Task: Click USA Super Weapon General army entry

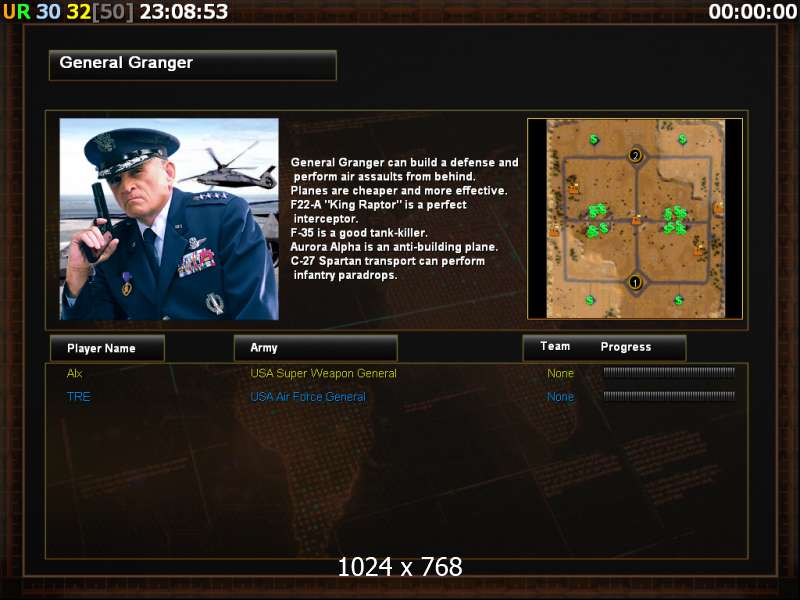Action: point(323,373)
